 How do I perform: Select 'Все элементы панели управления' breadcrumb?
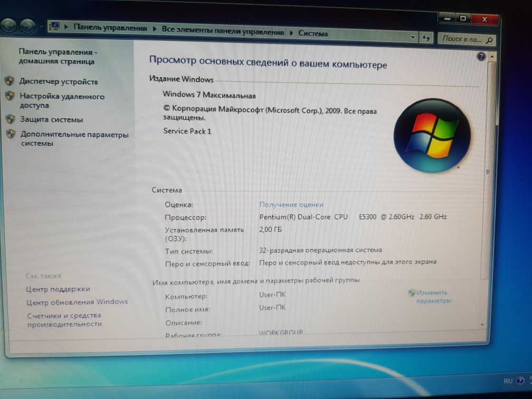pyautogui.click(x=223, y=31)
